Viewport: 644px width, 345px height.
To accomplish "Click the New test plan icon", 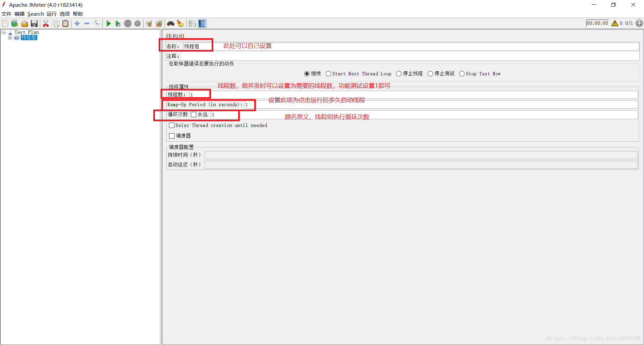I will coord(5,23).
